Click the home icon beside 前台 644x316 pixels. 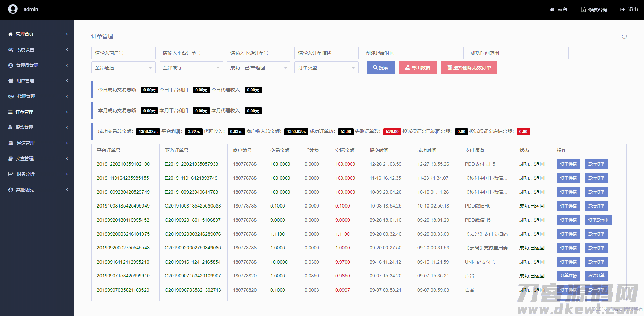tap(552, 10)
